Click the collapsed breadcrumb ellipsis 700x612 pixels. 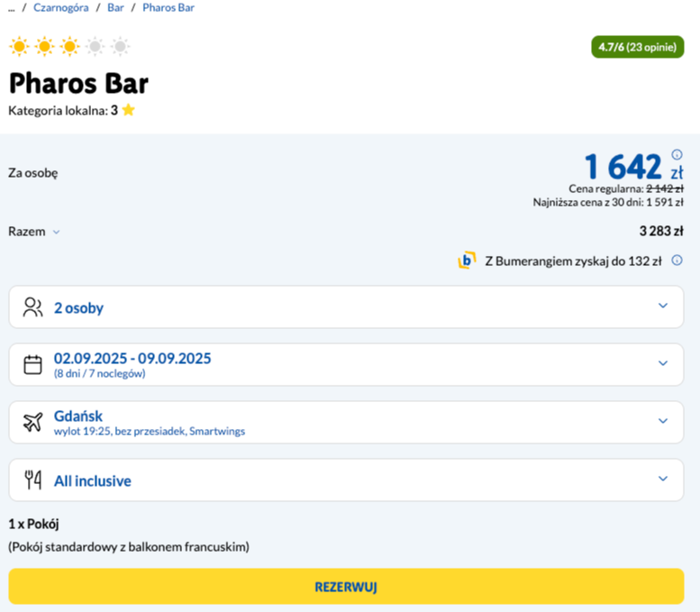[11, 8]
